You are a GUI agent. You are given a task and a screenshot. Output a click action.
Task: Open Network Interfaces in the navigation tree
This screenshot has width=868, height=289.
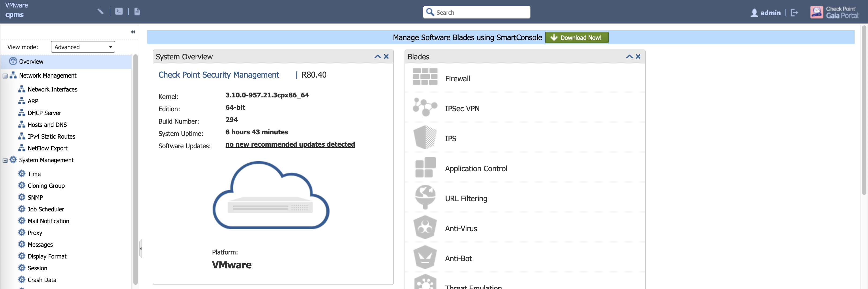point(52,89)
